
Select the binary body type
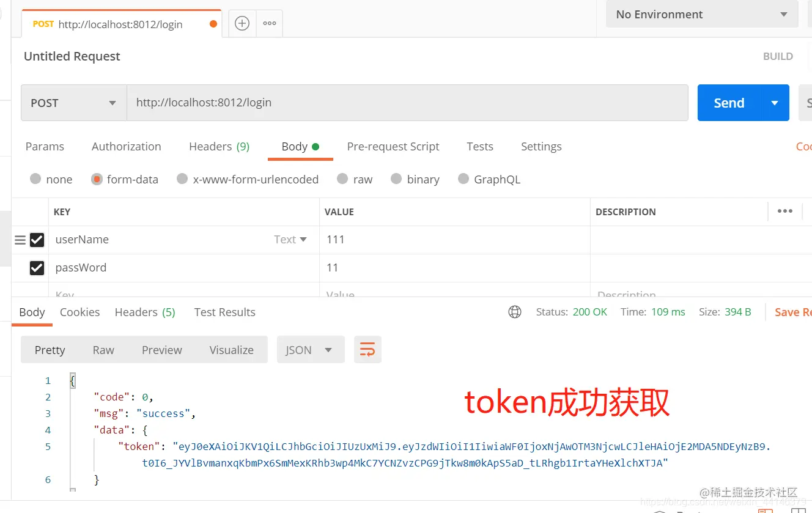[x=396, y=179]
